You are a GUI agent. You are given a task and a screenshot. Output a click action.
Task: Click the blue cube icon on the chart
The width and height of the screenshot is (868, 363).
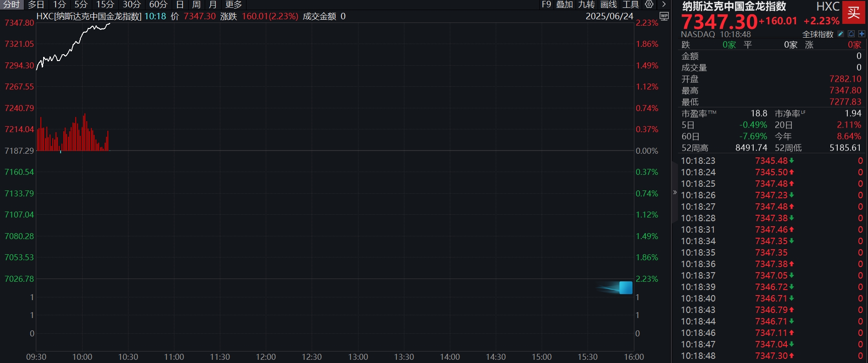(626, 288)
